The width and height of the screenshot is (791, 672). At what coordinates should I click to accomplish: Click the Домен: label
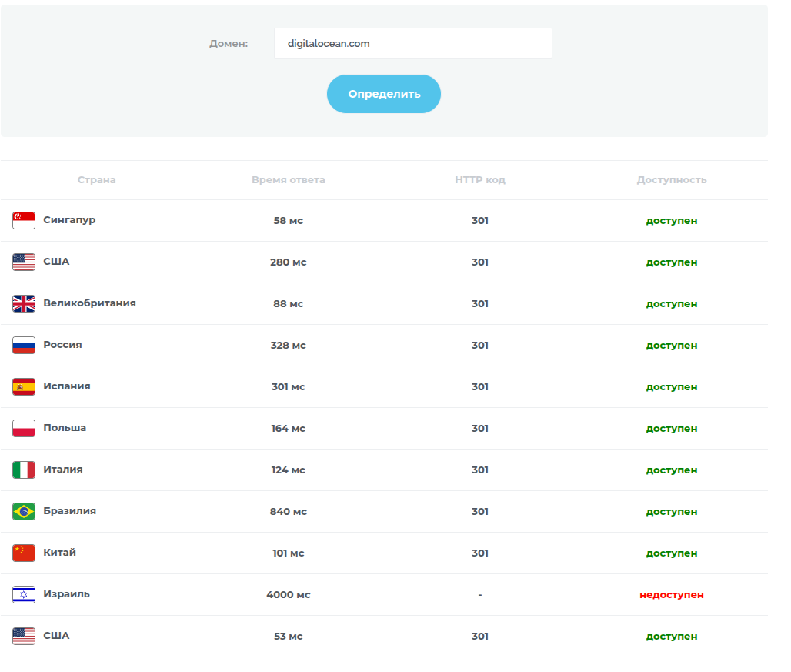[229, 43]
